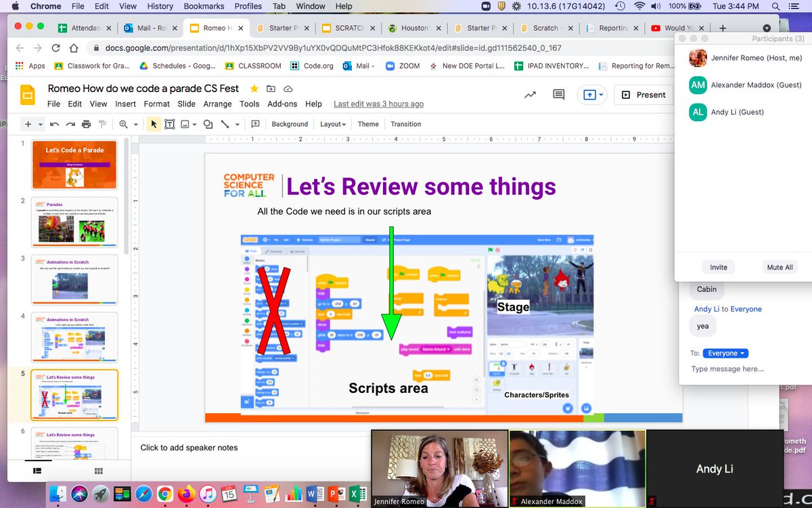
Task: Star the presentation title
Action: (254, 89)
